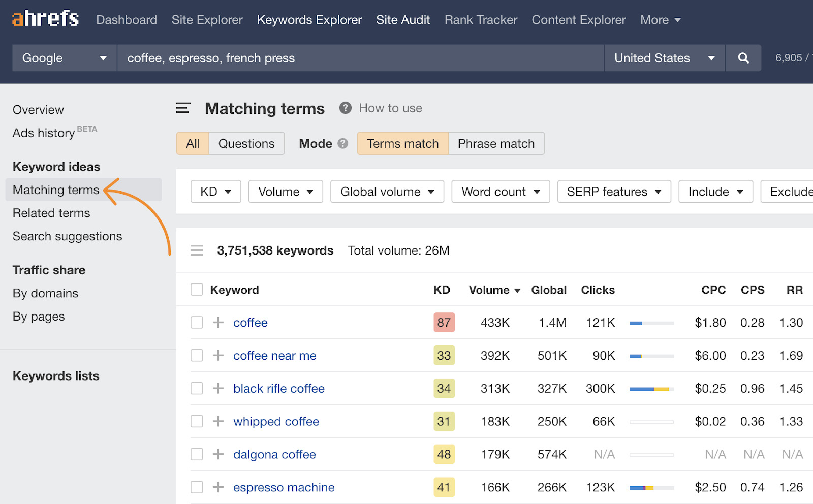Screen dimensions: 813x504
Task: Click plus icon next to 'whipped coffee'
Action: coord(218,421)
